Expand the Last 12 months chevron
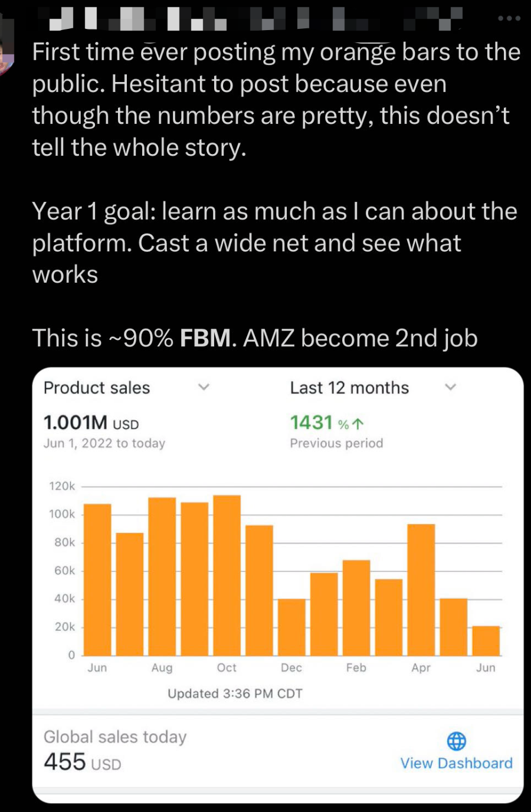Viewport: 531px width, 812px height. [451, 387]
